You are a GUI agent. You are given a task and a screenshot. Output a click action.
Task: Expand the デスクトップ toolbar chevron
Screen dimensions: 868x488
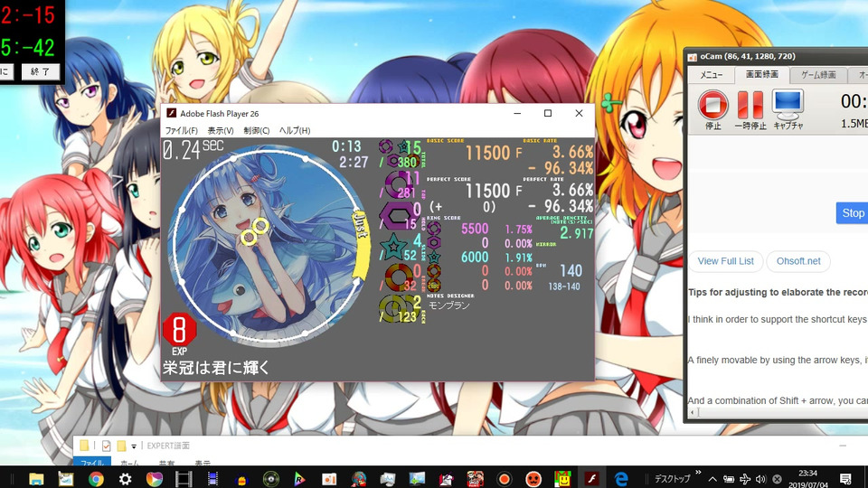pos(698,473)
